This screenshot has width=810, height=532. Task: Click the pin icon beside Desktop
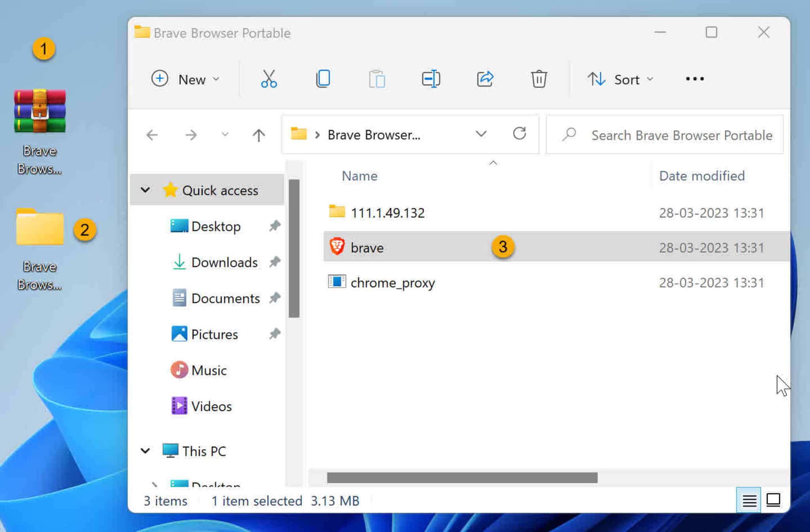pos(275,226)
